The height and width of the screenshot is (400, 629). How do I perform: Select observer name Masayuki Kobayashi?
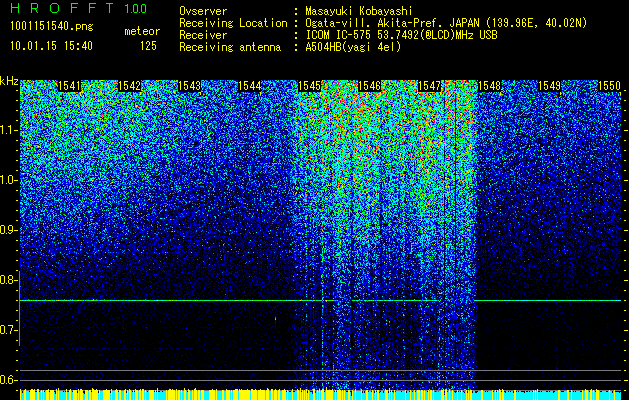(359, 11)
